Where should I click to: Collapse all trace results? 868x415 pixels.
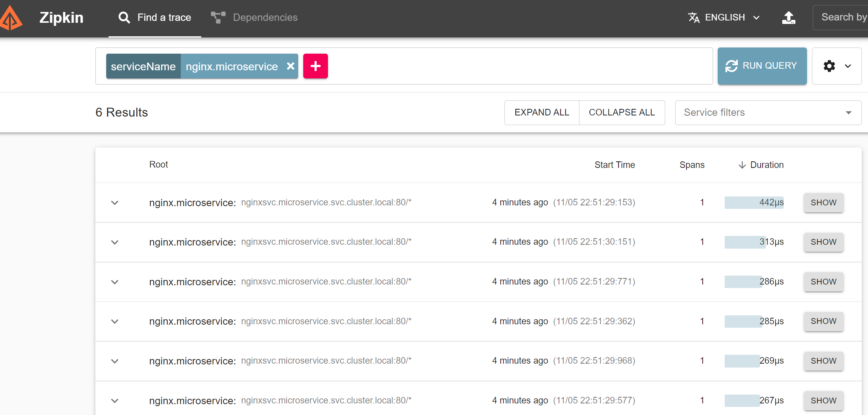(622, 113)
